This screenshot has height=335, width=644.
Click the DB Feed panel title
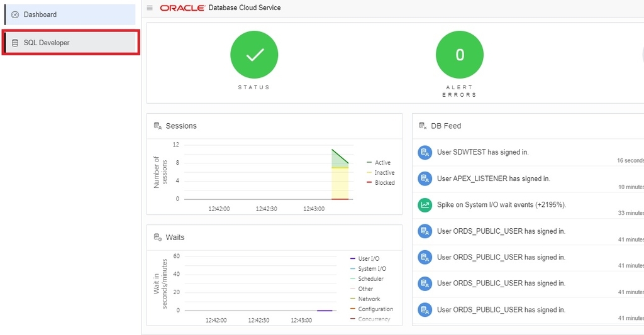446,126
